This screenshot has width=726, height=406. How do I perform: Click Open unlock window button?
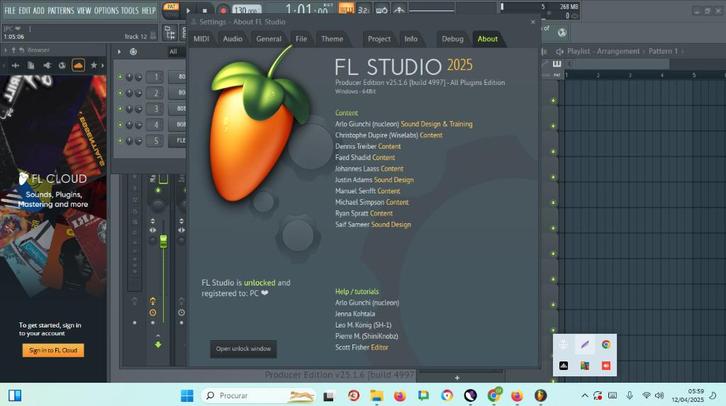pyautogui.click(x=244, y=349)
